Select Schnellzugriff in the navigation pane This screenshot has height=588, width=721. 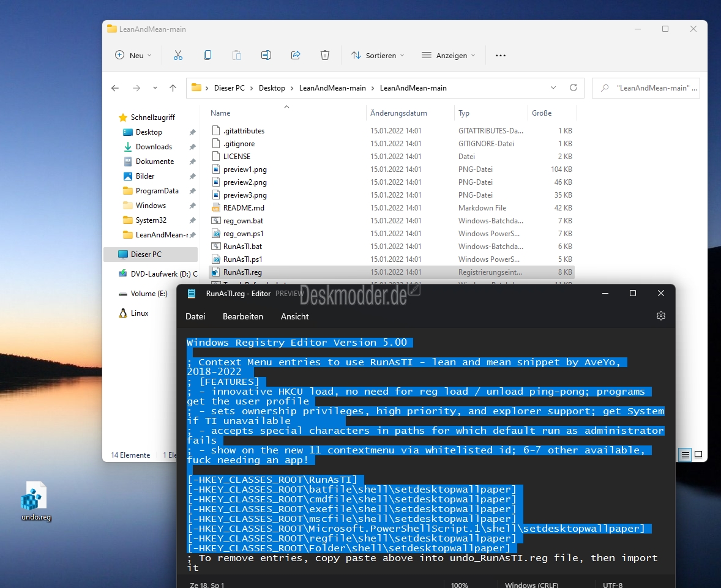tap(152, 117)
